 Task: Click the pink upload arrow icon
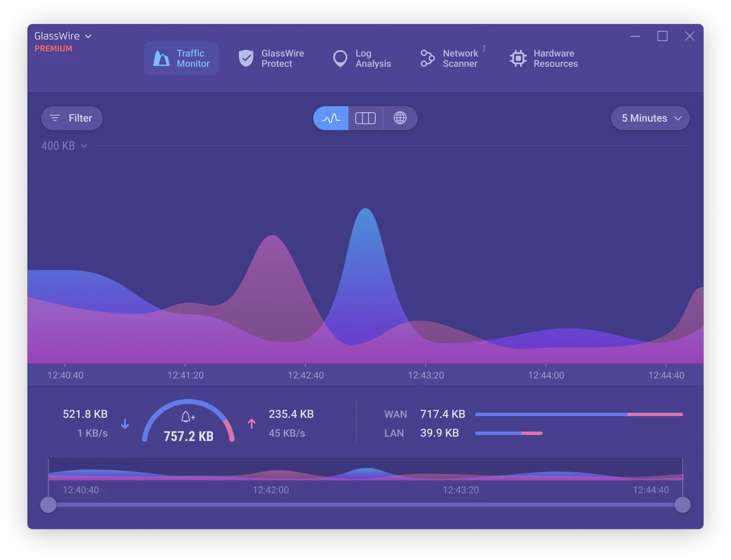(252, 424)
